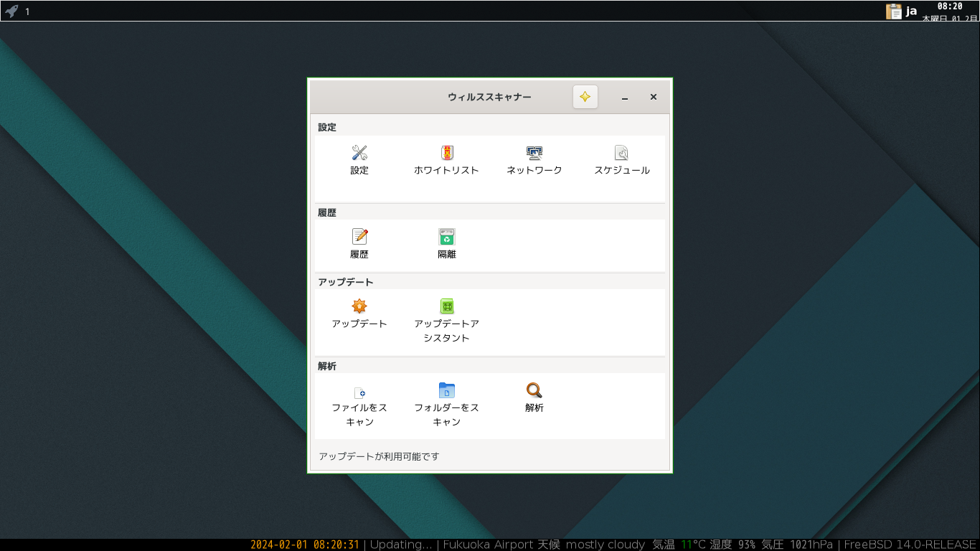Select workspace 1 in top panel
Image resolution: width=980 pixels, height=551 pixels.
[27, 11]
